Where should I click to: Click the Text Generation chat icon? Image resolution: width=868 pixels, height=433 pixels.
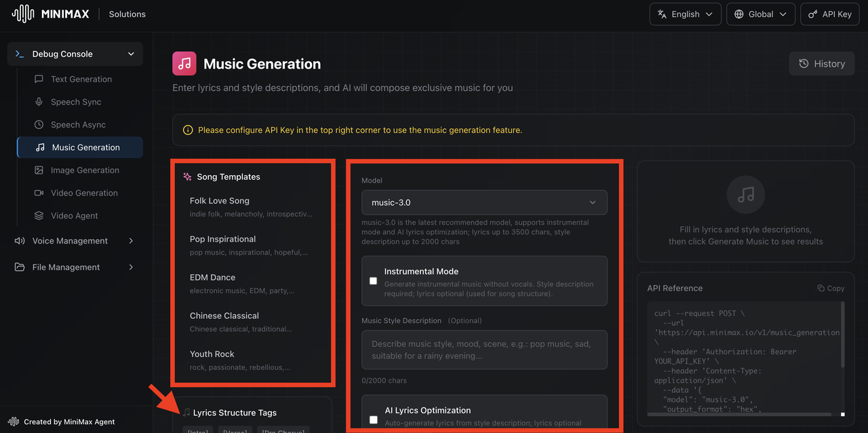pyautogui.click(x=39, y=79)
